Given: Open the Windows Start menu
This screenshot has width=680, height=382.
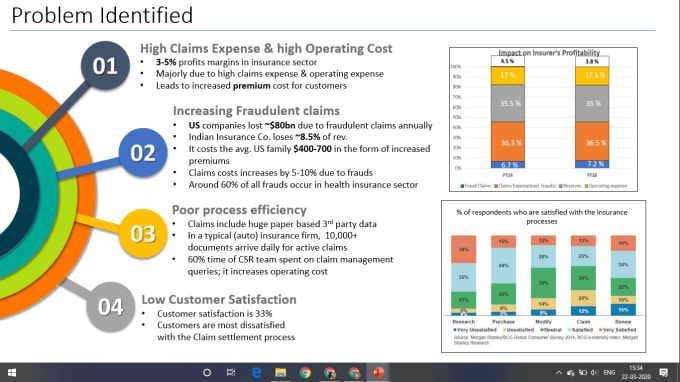Looking at the screenshot, I should [12, 372].
